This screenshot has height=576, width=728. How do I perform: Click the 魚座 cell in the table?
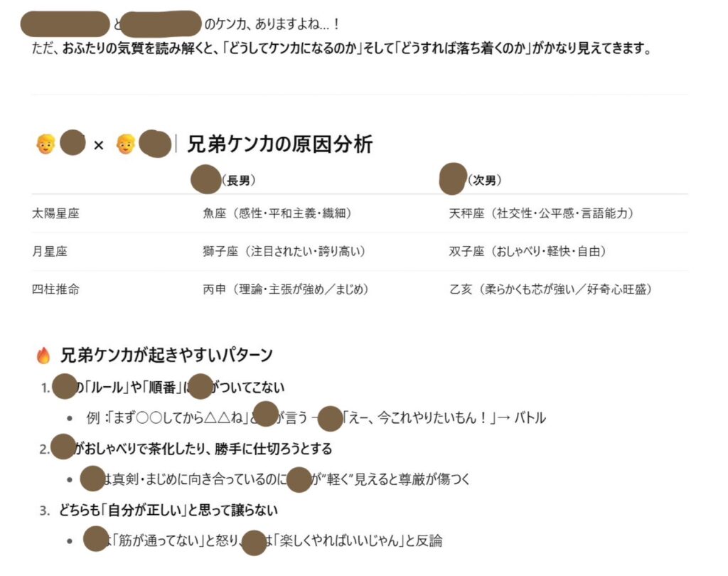[277, 213]
